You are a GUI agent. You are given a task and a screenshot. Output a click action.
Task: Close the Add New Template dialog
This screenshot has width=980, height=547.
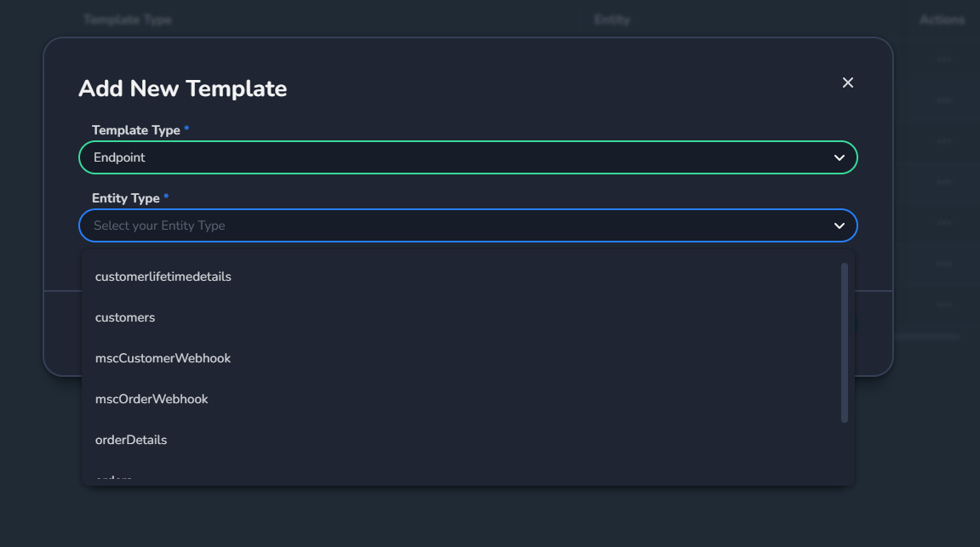point(847,83)
